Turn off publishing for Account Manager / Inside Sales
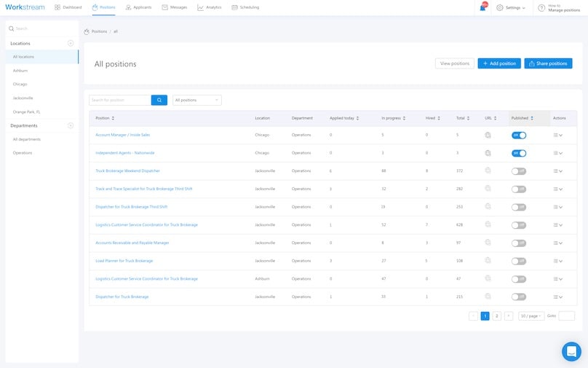 518,135
